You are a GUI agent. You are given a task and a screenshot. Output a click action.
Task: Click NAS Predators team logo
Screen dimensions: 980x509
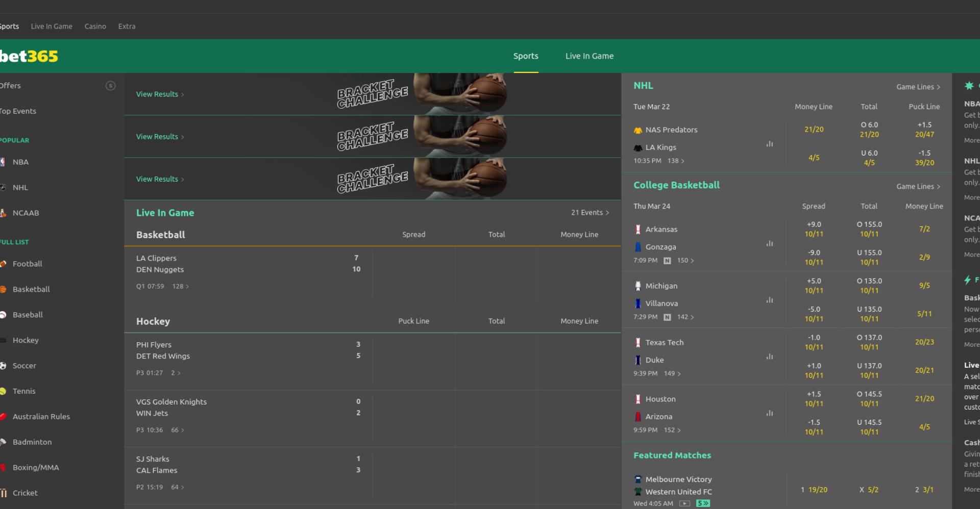(638, 130)
